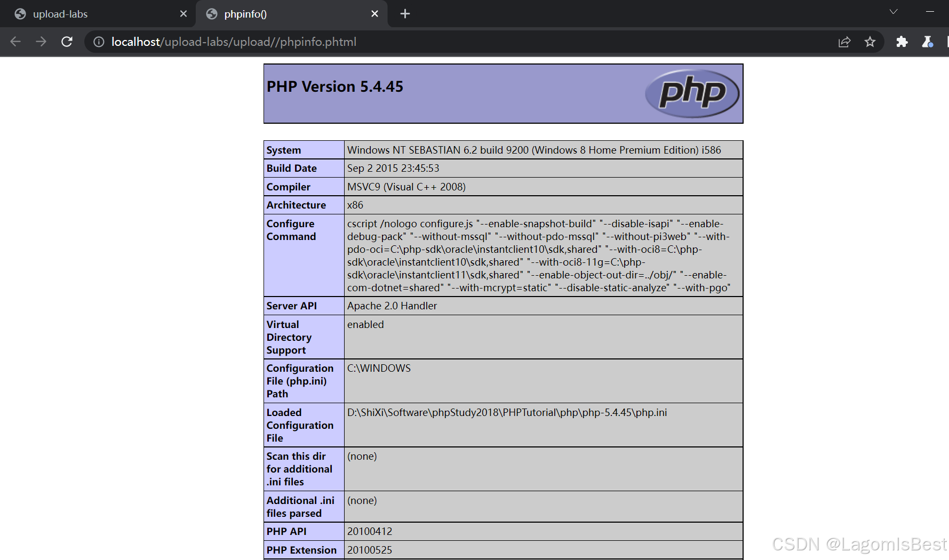Select the PHP Extension label
This screenshot has width=949, height=560.
pyautogui.click(x=302, y=550)
